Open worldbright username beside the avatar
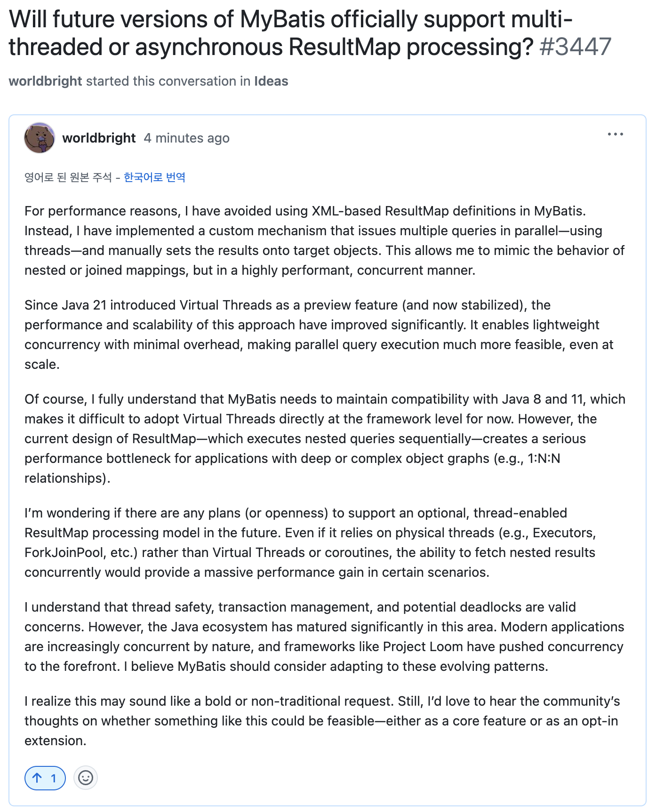Viewport: 656px width, 812px height. 99,138
